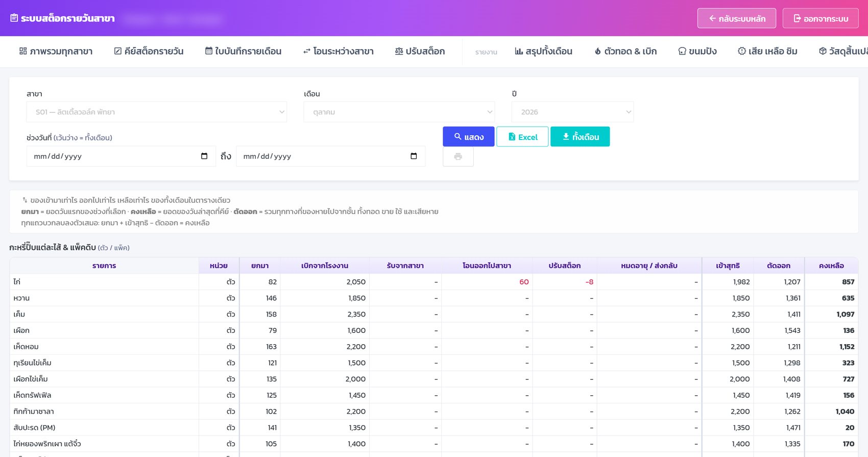
Task: Open เสีย เหลือ ชิม report tab
Action: tap(767, 52)
